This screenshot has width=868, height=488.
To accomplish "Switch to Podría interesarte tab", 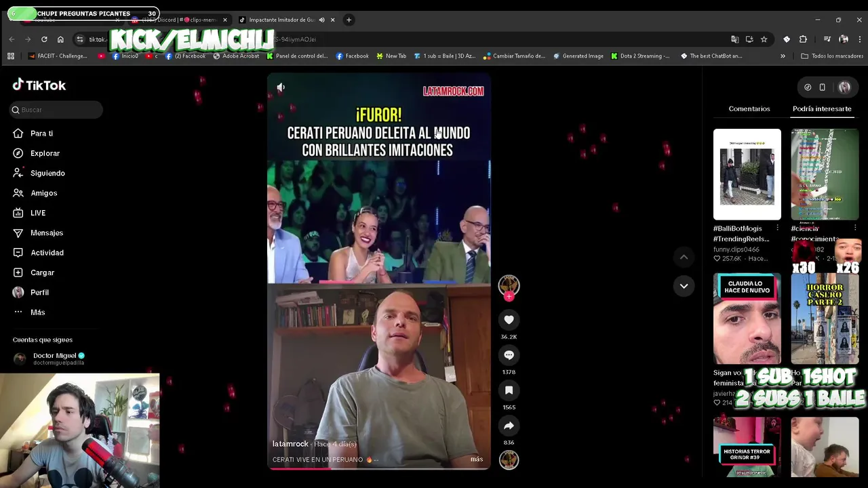I will point(822,108).
